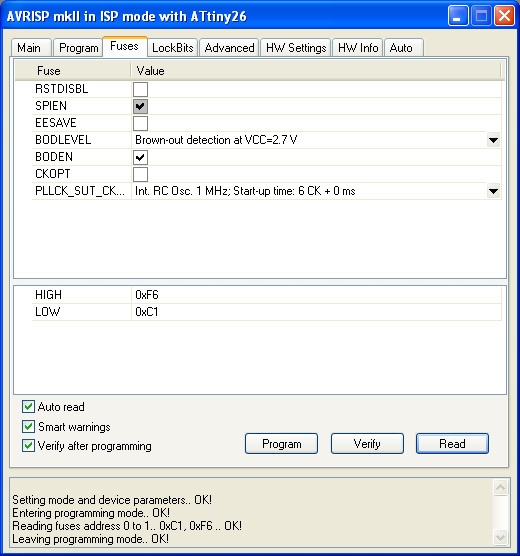The height and width of the screenshot is (556, 520).
Task: Click the 'Leaving programming mode.. OK!' log line
Action: tap(90, 539)
